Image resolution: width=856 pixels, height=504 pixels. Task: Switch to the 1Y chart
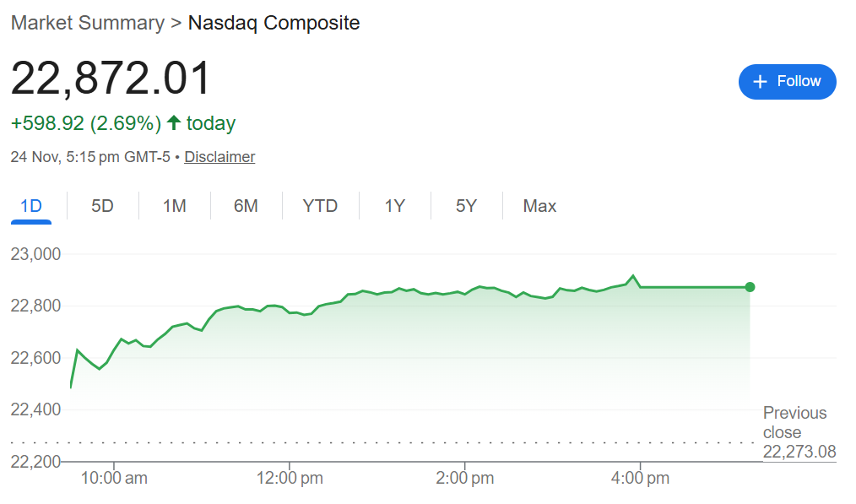coord(394,205)
